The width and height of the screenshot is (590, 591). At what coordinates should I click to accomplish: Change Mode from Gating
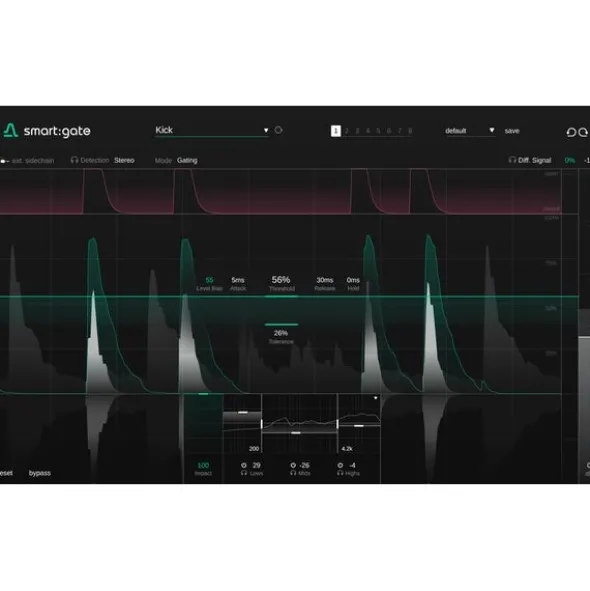tap(187, 160)
